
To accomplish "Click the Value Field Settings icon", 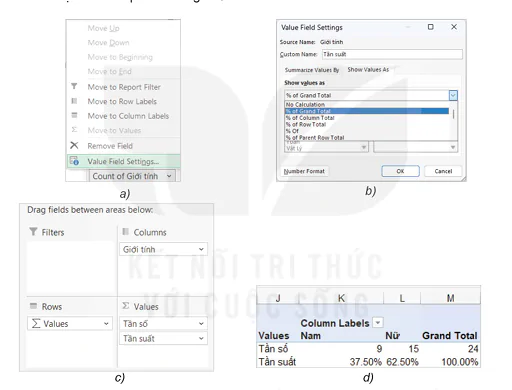I will pos(74,161).
